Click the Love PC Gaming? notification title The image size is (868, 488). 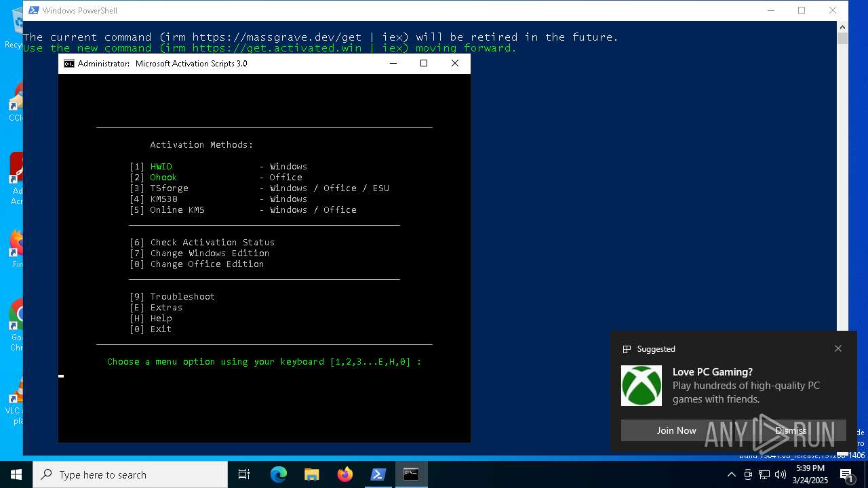(x=713, y=372)
